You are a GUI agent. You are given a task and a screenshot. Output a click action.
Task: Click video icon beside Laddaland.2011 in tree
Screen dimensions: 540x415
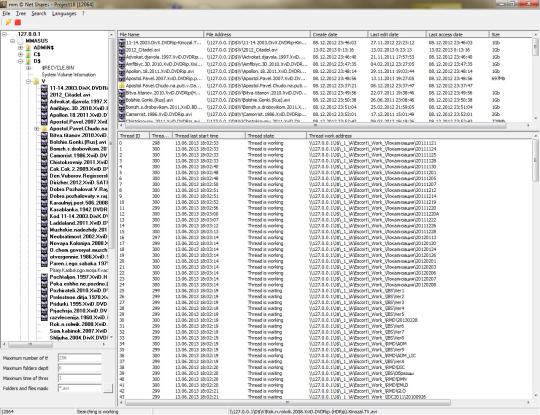point(44,223)
